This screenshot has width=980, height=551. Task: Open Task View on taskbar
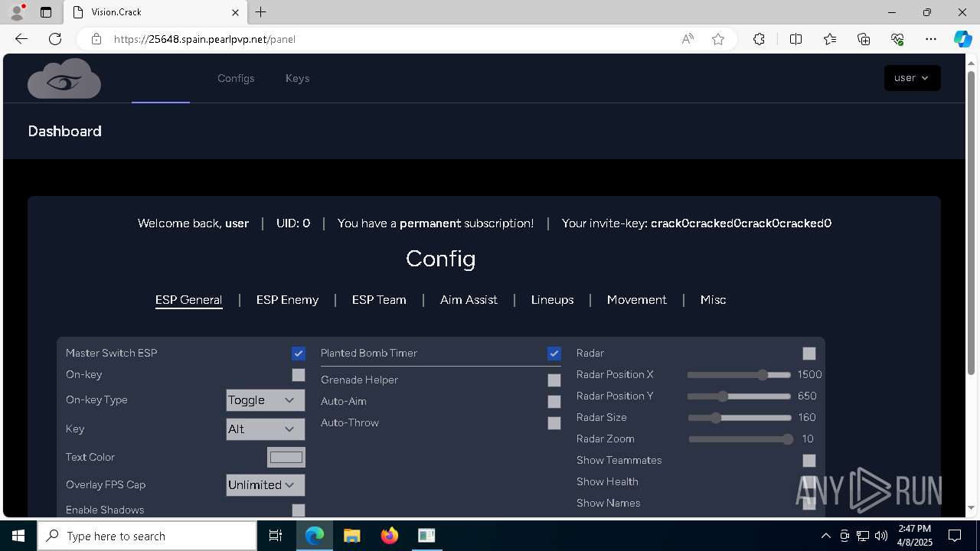pos(276,536)
